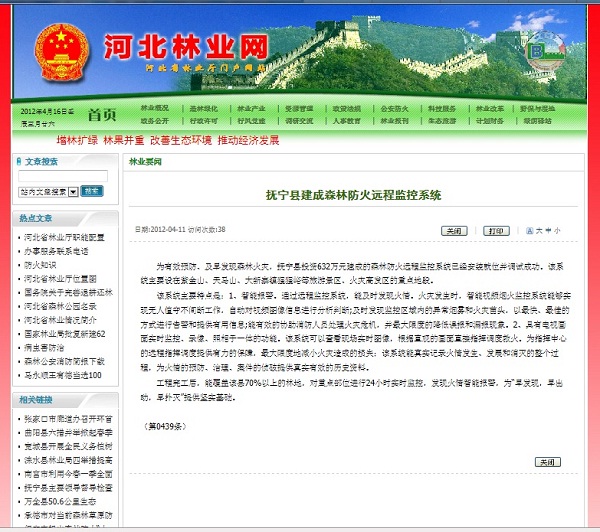The image size is (600, 532).
Task: Open related link 承德市对当前森林草原防
Action: pyautogui.click(x=68, y=516)
